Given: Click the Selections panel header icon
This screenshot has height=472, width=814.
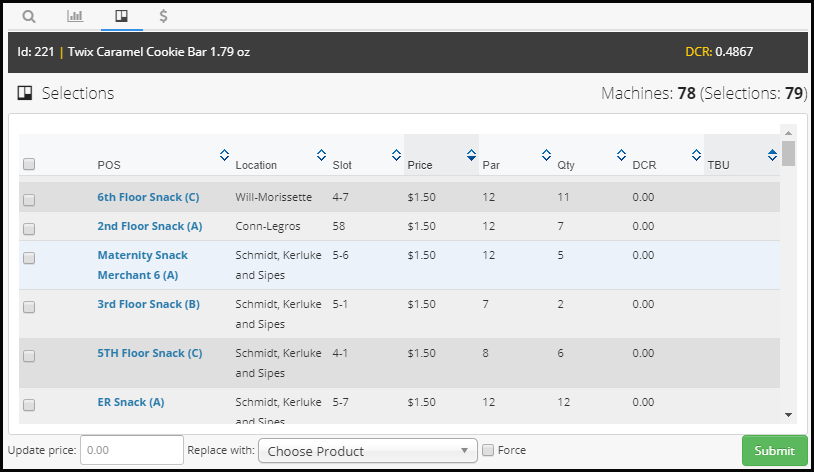Looking at the screenshot, I should [25, 93].
